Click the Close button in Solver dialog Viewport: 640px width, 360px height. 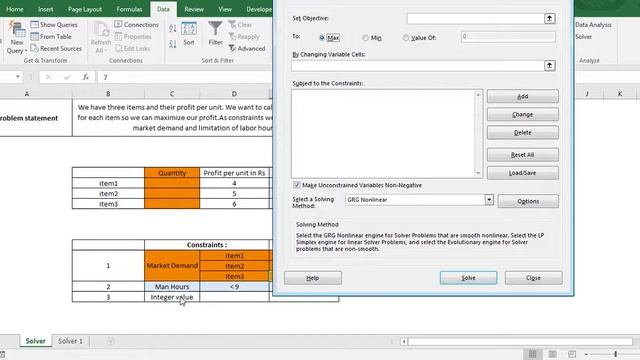533,278
